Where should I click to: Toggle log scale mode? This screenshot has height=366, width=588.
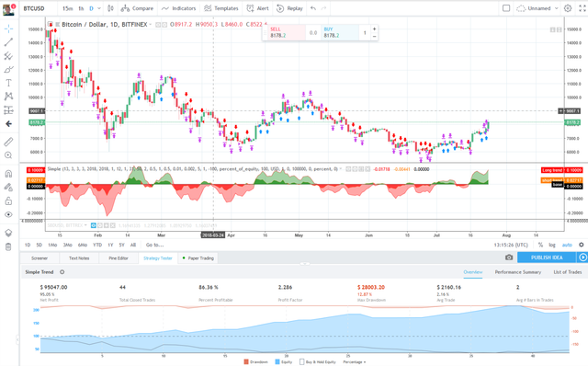coord(552,245)
